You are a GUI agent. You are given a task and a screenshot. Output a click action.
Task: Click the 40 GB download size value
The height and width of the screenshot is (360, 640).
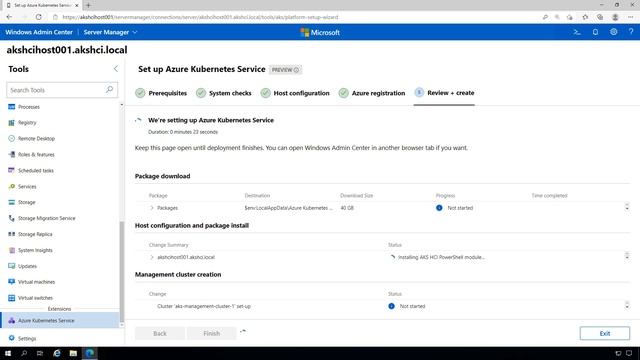[347, 208]
